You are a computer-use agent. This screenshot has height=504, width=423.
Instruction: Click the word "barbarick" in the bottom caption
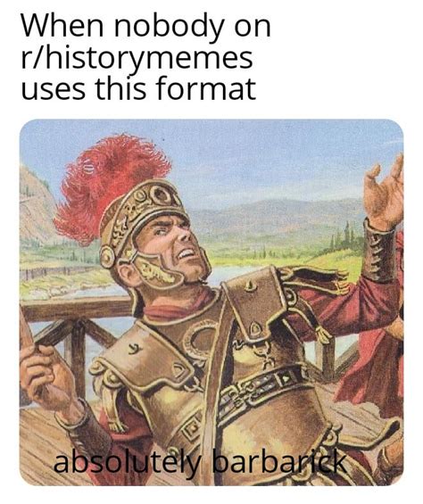click(279, 463)
